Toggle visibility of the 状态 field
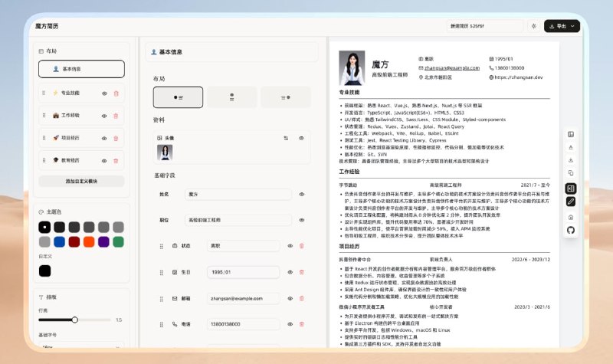The width and height of the screenshot is (613, 364). 290,246
